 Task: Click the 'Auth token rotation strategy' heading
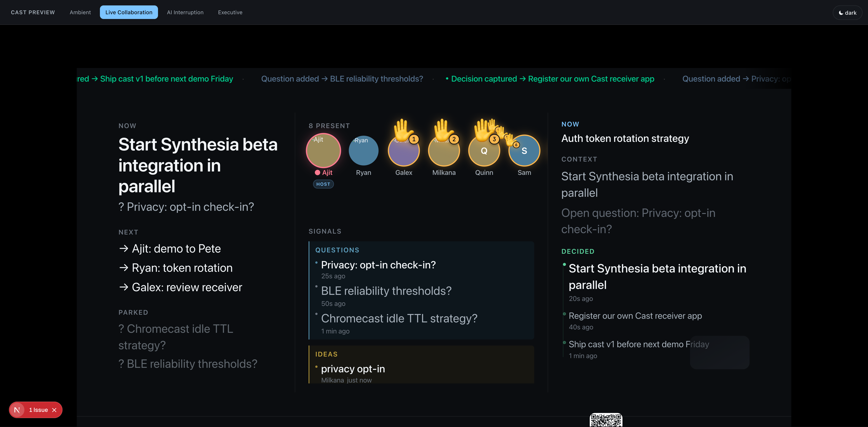[x=625, y=138]
